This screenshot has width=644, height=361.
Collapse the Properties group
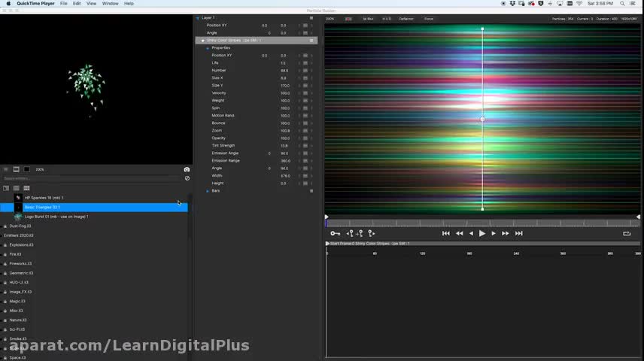click(208, 48)
